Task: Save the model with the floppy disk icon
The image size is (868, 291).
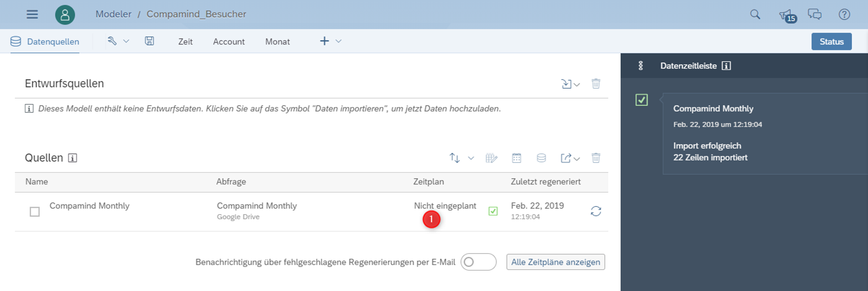Action: pyautogui.click(x=149, y=41)
